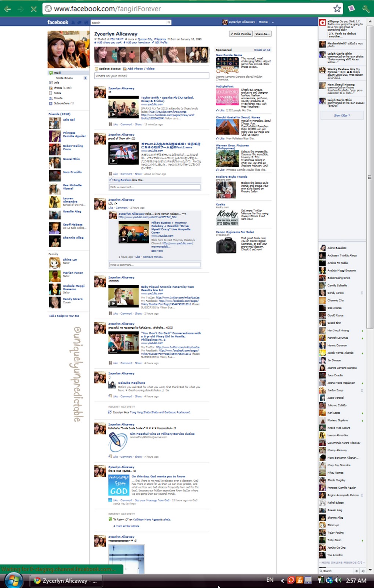Click the Facebook search field

129,22
